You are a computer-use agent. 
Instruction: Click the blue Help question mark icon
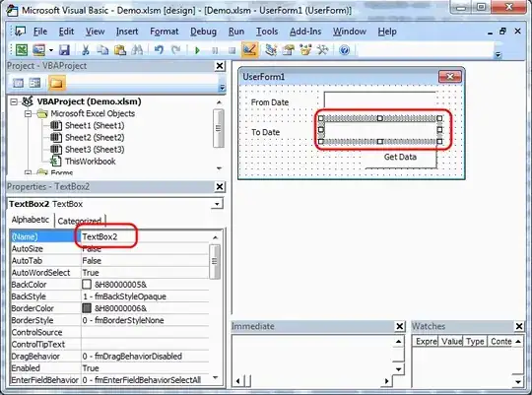click(345, 50)
